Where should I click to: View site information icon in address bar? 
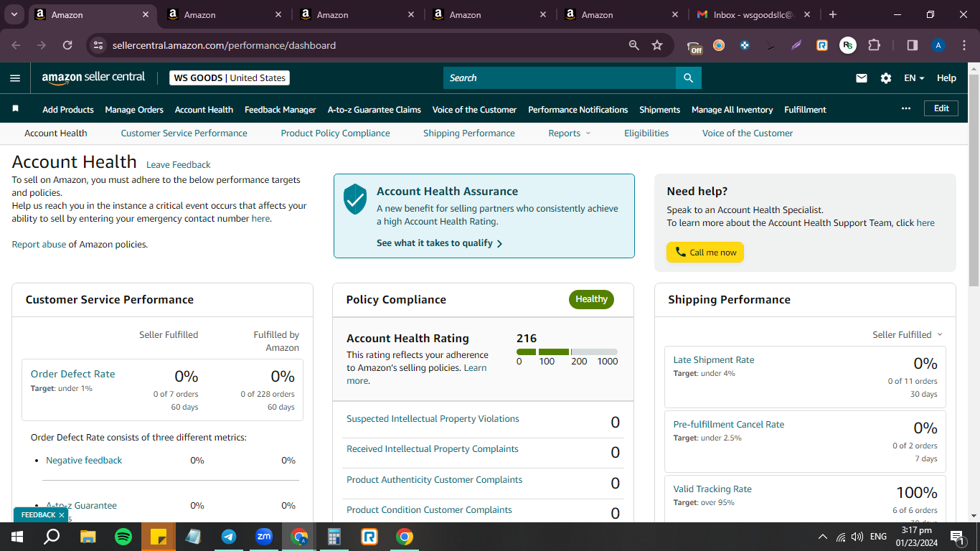[x=98, y=45]
